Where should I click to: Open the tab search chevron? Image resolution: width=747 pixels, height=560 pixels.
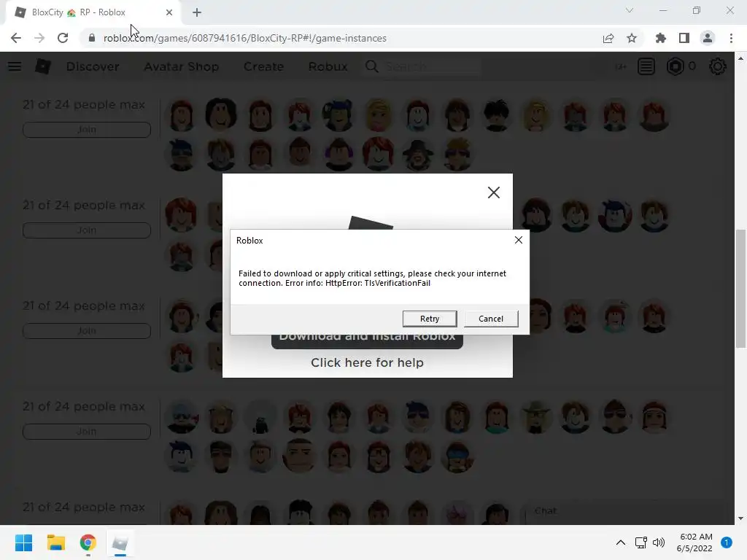630,10
